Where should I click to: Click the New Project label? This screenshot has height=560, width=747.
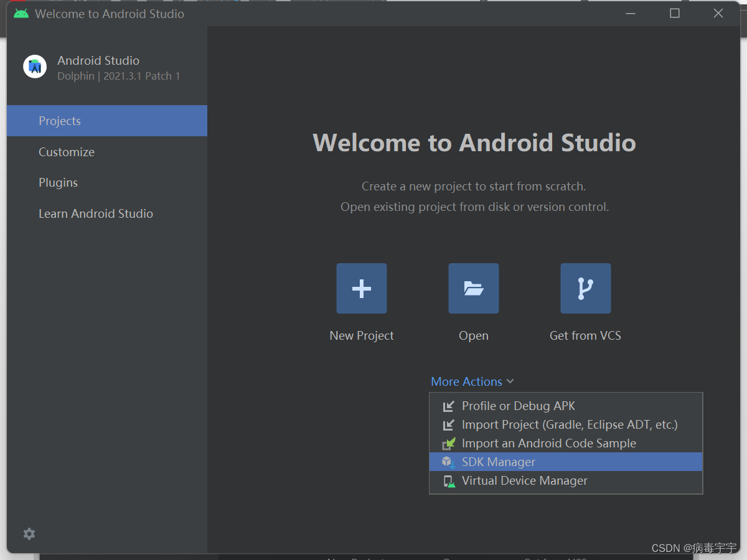tap(362, 335)
